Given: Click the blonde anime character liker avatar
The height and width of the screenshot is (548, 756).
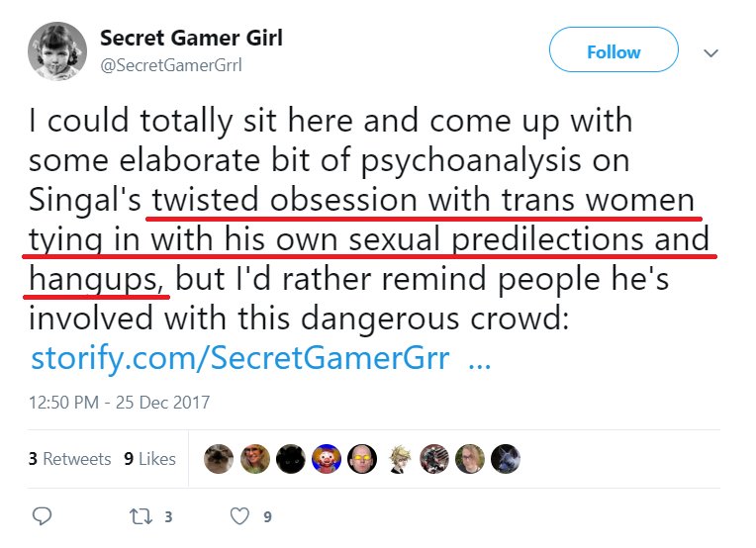Looking at the screenshot, I should tap(398, 458).
